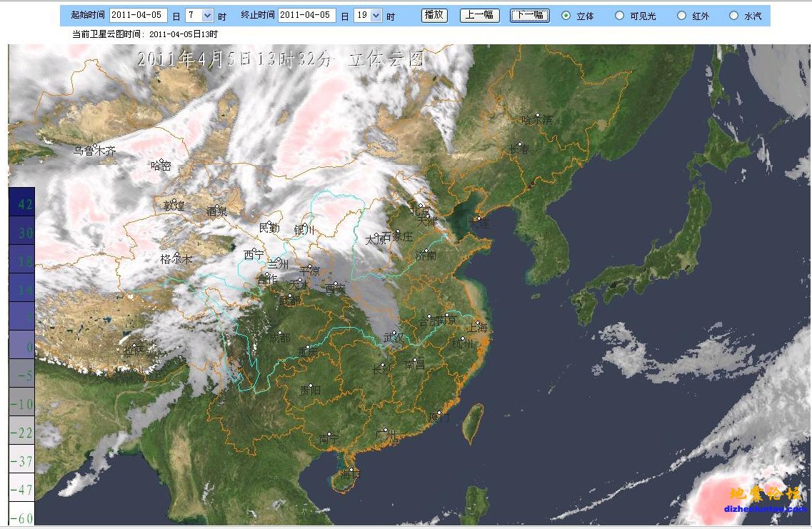Click the 长春 city label
The image size is (812, 529).
pos(519,150)
